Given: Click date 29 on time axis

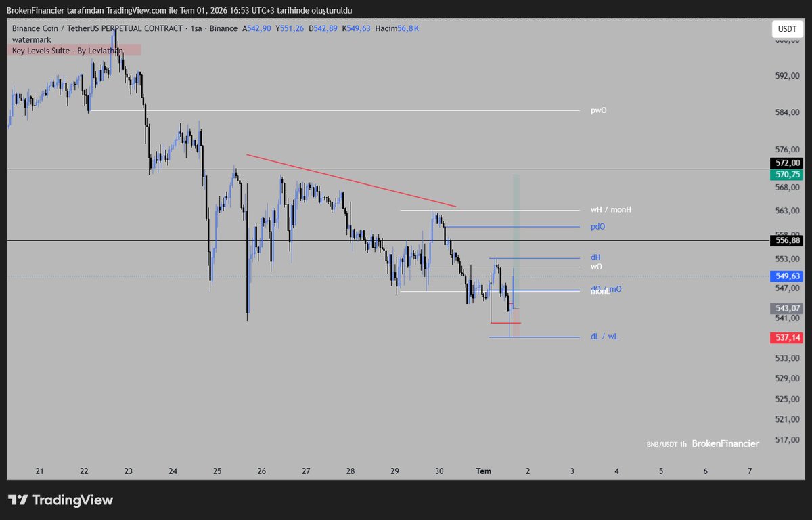Looking at the screenshot, I should [395, 471].
